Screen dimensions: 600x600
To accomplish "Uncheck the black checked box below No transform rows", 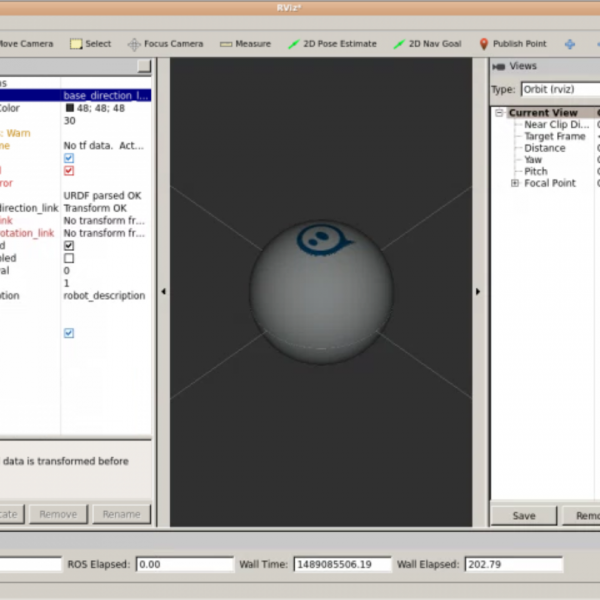I will pos(69,245).
